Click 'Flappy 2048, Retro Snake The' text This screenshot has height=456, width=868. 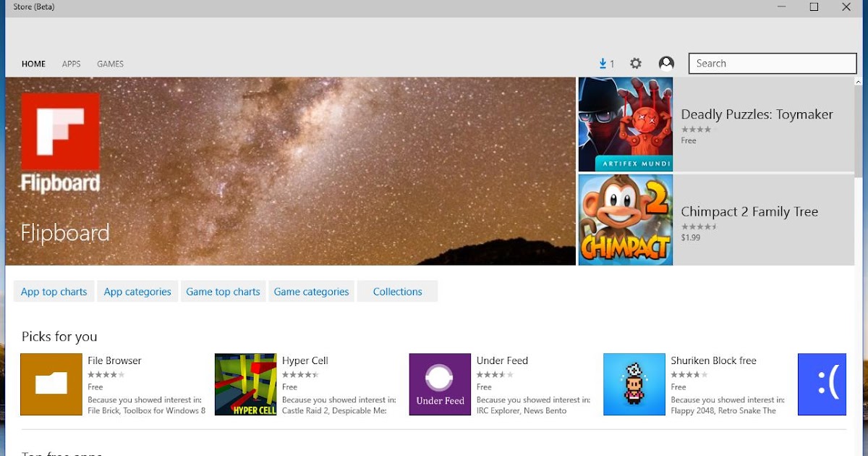723,410
